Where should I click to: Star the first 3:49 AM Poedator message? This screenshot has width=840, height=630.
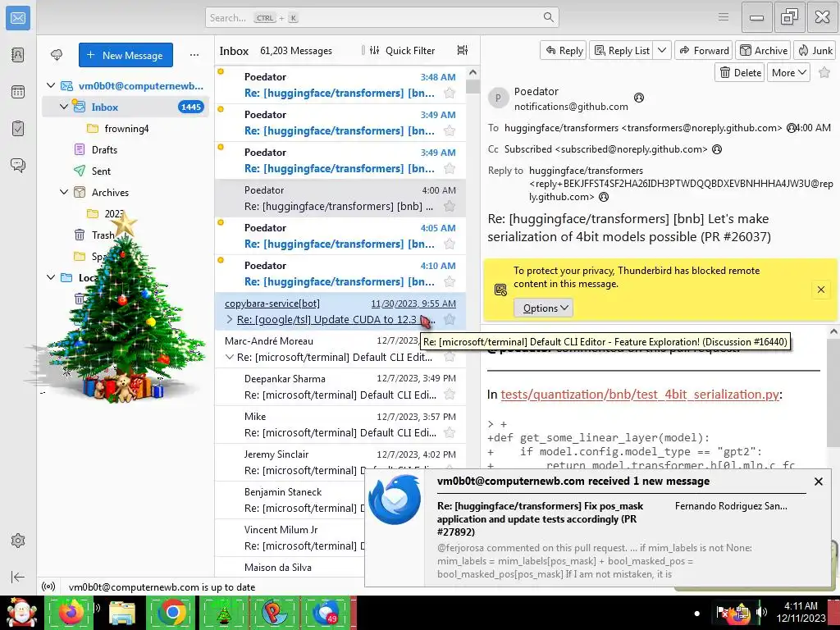pyautogui.click(x=450, y=130)
